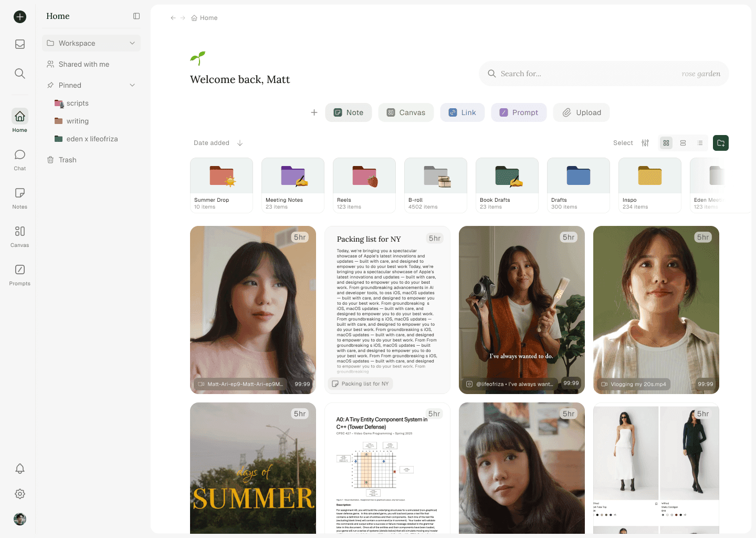
Task: Switch to list view
Action: pos(700,143)
